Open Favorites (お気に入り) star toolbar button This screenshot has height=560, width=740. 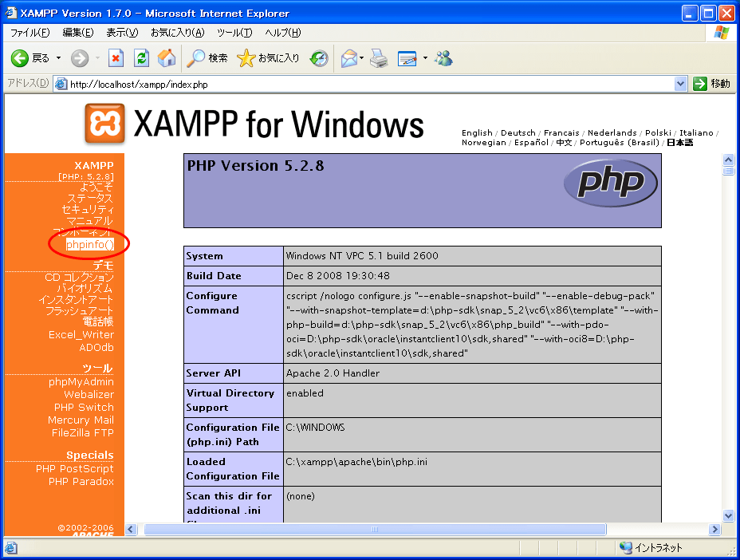(x=269, y=58)
